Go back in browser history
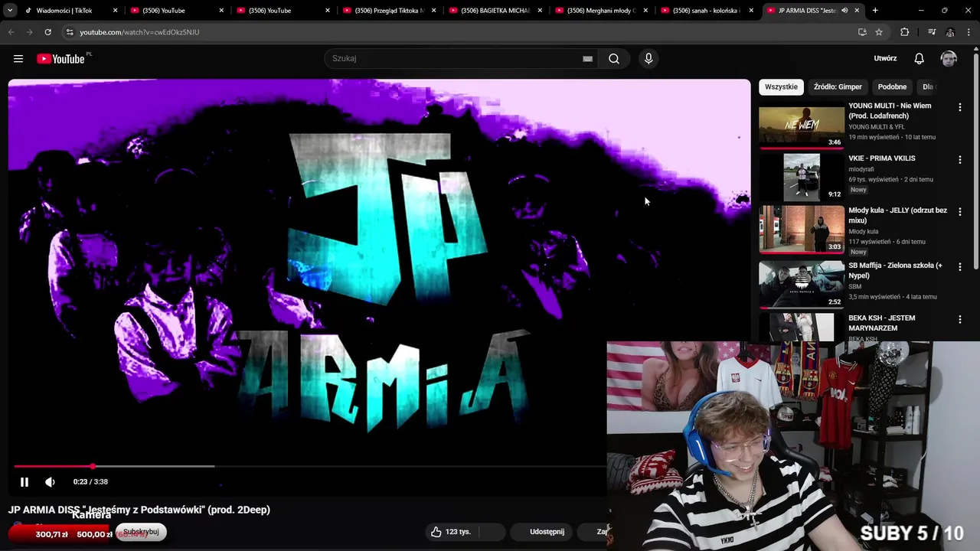Image resolution: width=980 pixels, height=551 pixels. coord(11,32)
